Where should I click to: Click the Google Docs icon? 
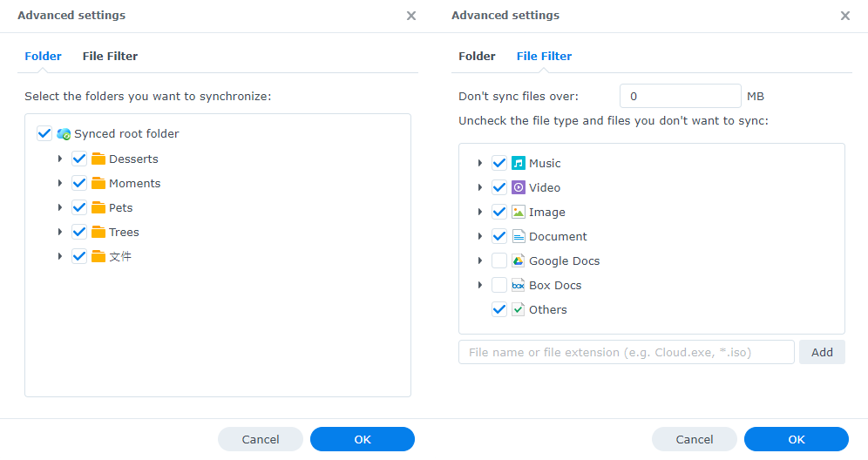[519, 260]
